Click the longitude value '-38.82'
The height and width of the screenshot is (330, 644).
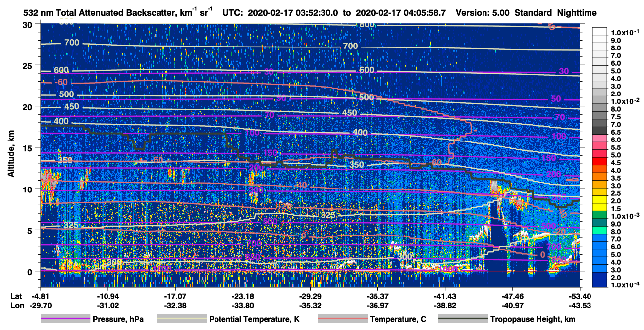click(x=445, y=305)
